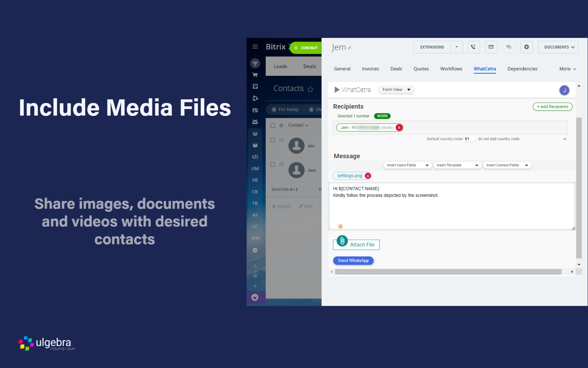Remove the settings.png attachment
The width and height of the screenshot is (588, 368).
[368, 176]
